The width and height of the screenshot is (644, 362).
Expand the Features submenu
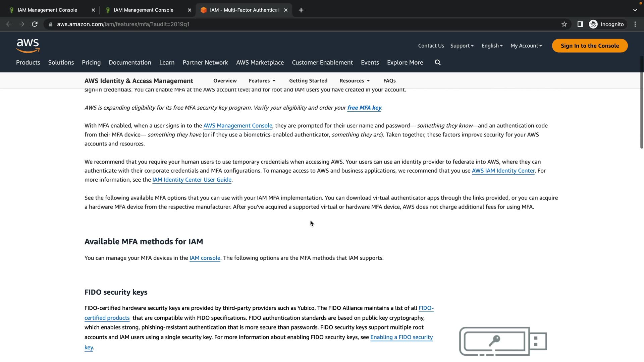point(262,81)
